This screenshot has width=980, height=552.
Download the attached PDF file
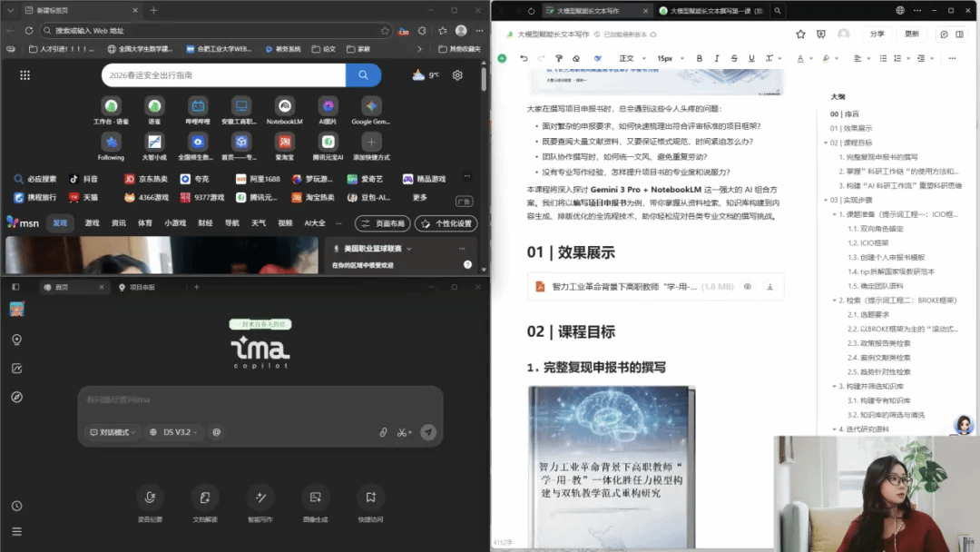[769, 287]
